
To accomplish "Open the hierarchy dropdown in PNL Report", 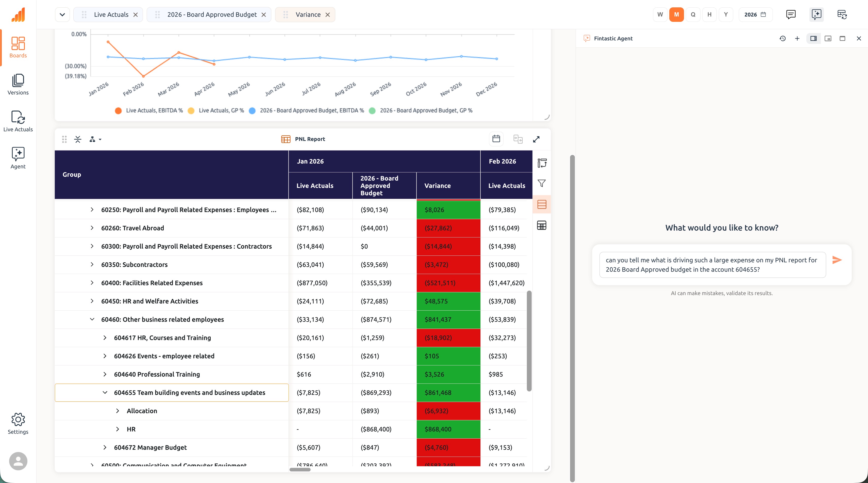I will 95,139.
